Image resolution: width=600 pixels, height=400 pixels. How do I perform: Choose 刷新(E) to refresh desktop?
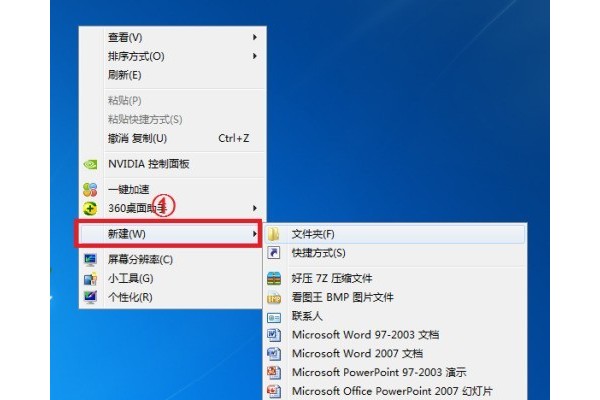173,75
